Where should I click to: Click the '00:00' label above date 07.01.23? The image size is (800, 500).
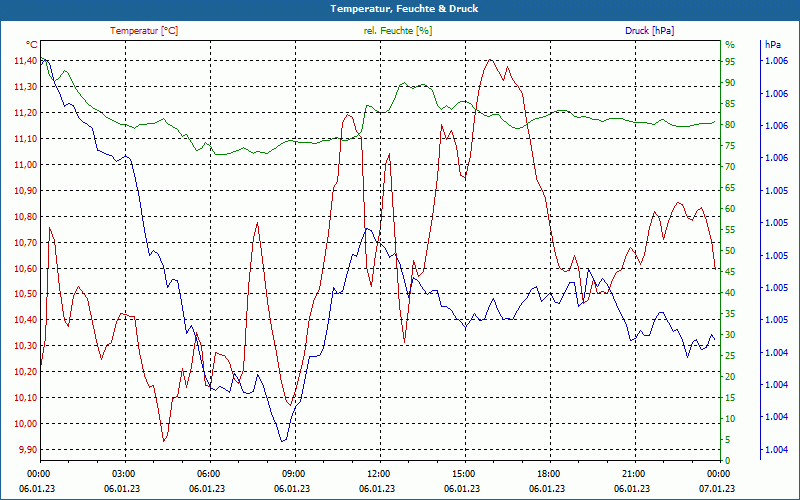point(717,473)
